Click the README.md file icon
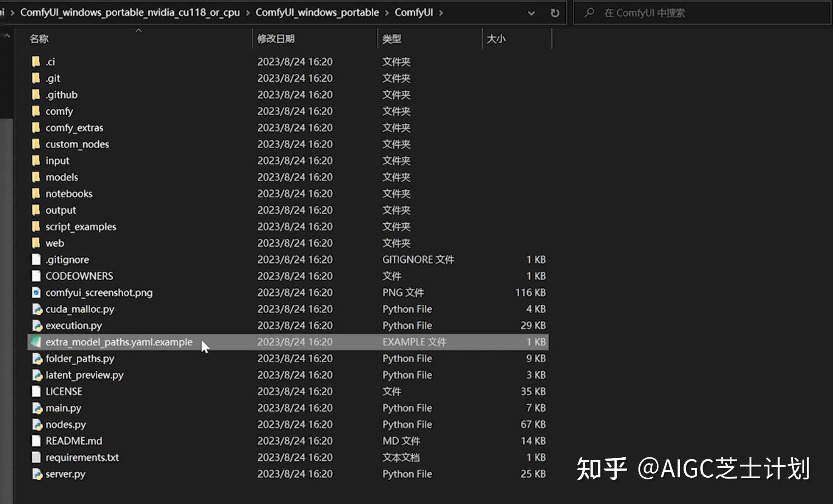The height and width of the screenshot is (504, 833). pyautogui.click(x=37, y=441)
